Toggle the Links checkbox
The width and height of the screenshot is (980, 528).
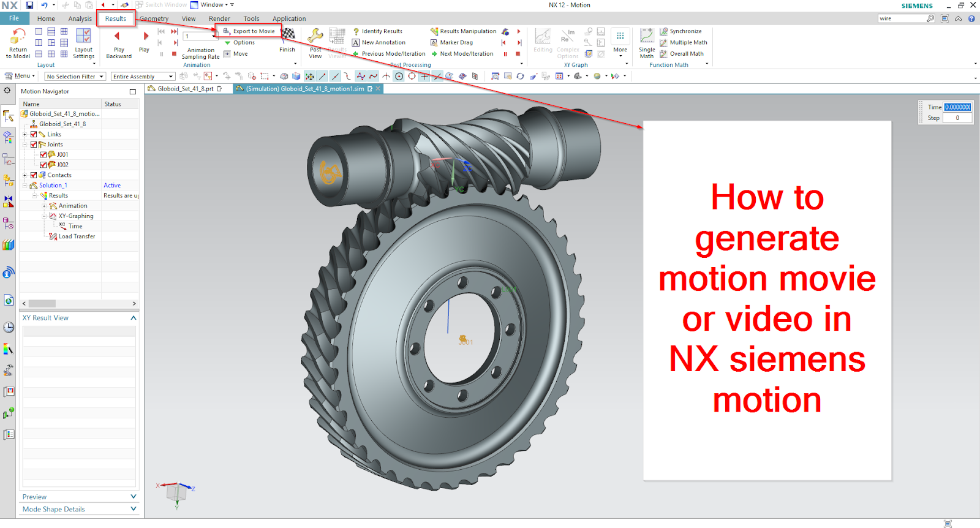coord(34,134)
